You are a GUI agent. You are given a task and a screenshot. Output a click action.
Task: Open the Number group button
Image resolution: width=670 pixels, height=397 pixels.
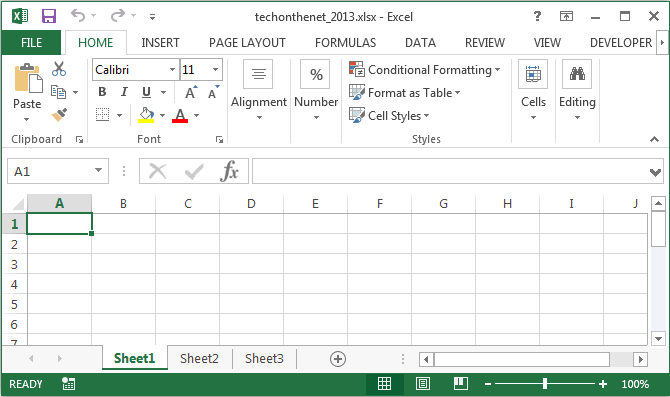click(316, 91)
